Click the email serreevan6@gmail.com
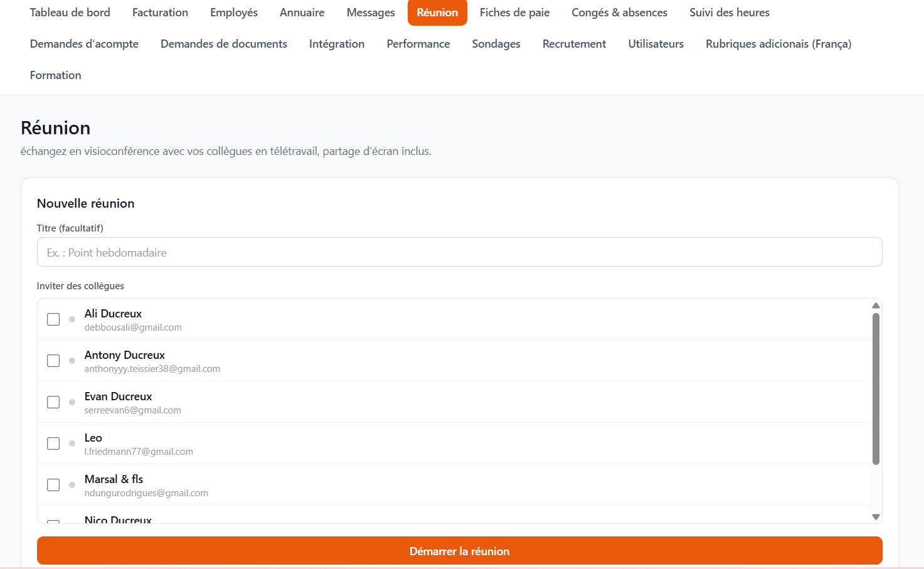 133,410
